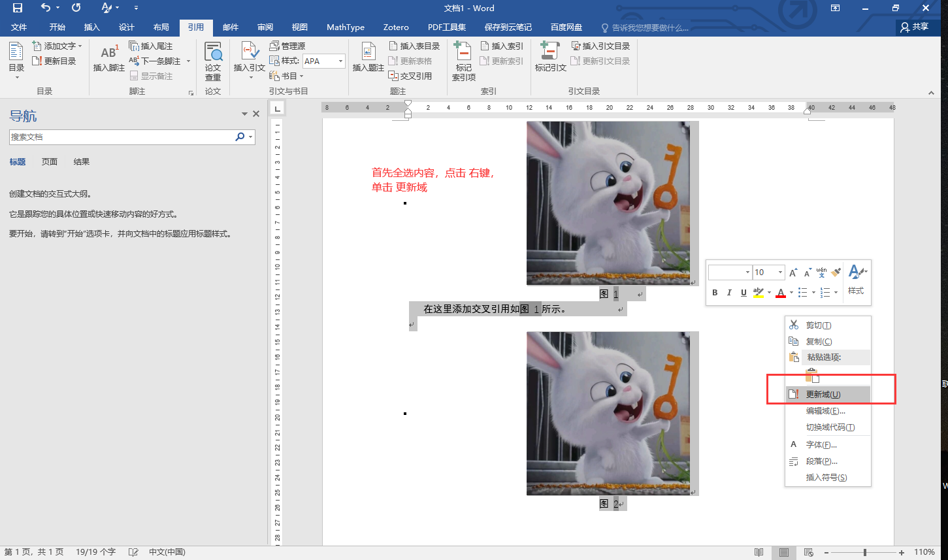The width and height of the screenshot is (948, 560).
Task: Click the phonetic guide wén icon
Action: coord(821,272)
